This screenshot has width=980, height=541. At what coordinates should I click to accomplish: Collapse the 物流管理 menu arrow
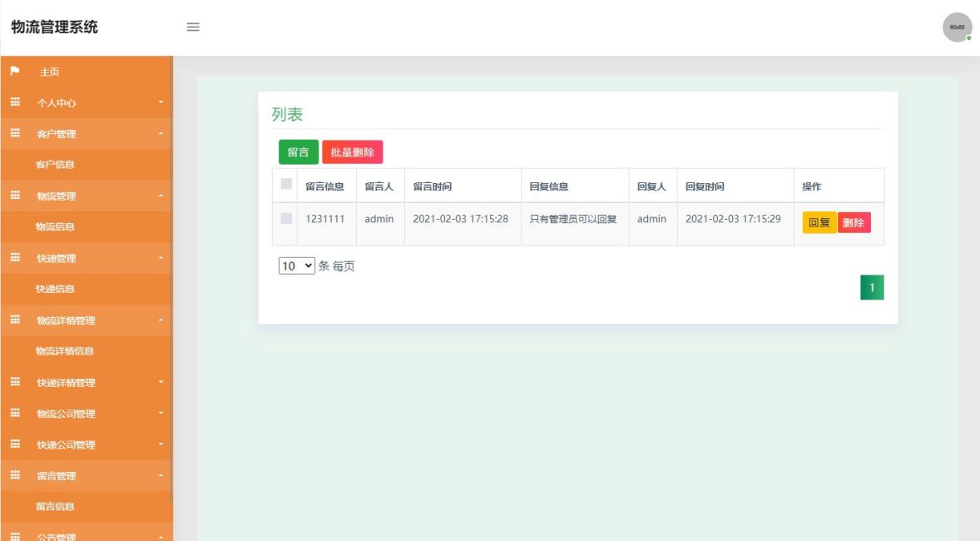point(161,195)
